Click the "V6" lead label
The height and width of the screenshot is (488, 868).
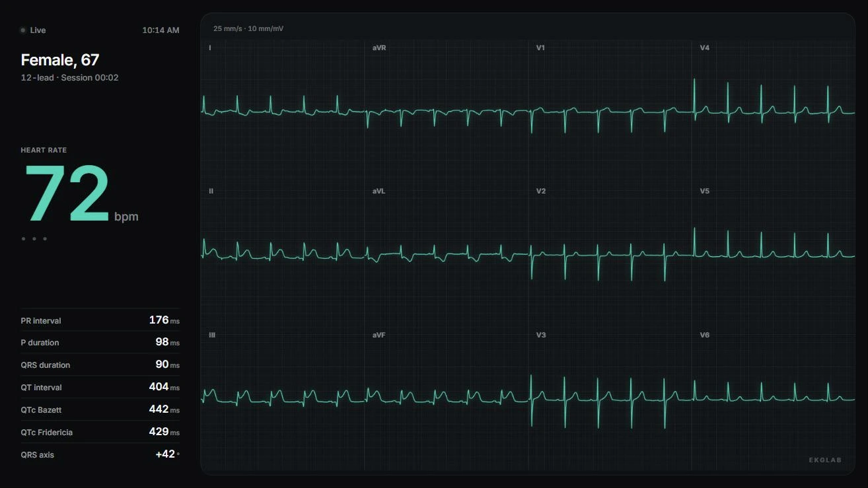tap(705, 335)
